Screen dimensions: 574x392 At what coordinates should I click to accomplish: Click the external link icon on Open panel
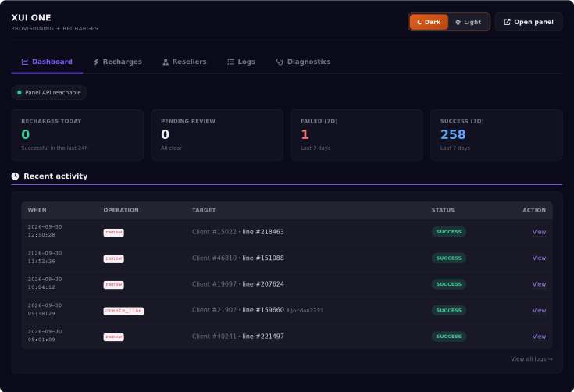[x=507, y=22]
